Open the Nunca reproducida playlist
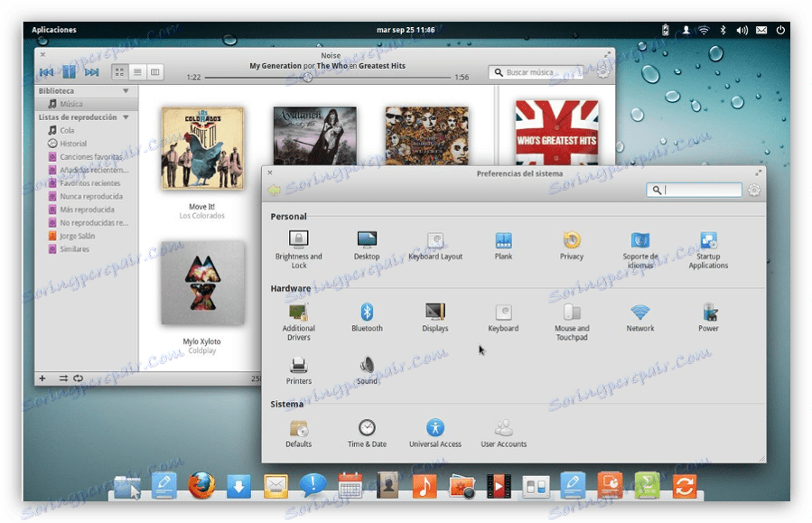This screenshot has height=523, width=812. tap(86, 196)
